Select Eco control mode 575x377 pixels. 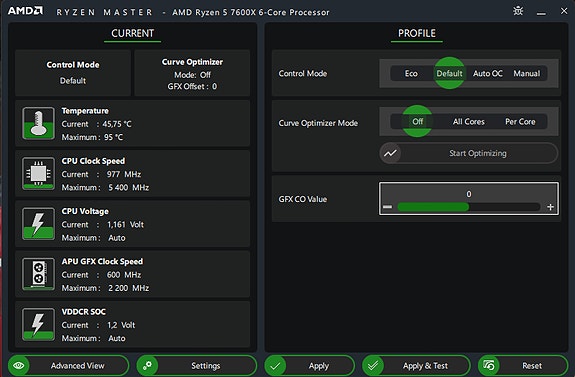click(411, 73)
